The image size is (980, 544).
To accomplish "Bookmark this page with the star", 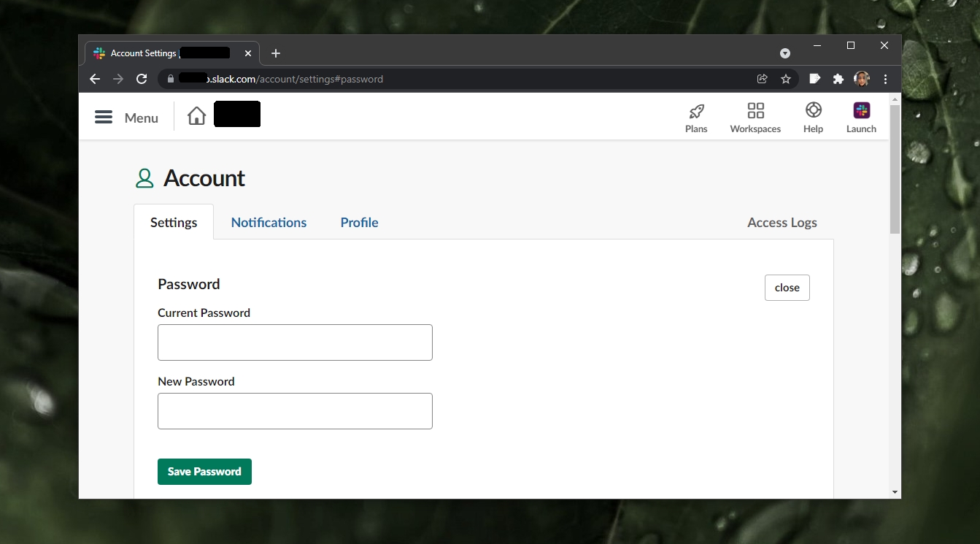I will tap(786, 79).
